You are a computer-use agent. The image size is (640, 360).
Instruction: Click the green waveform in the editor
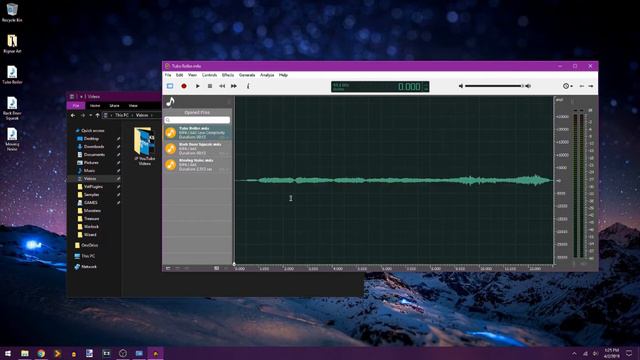click(x=394, y=180)
